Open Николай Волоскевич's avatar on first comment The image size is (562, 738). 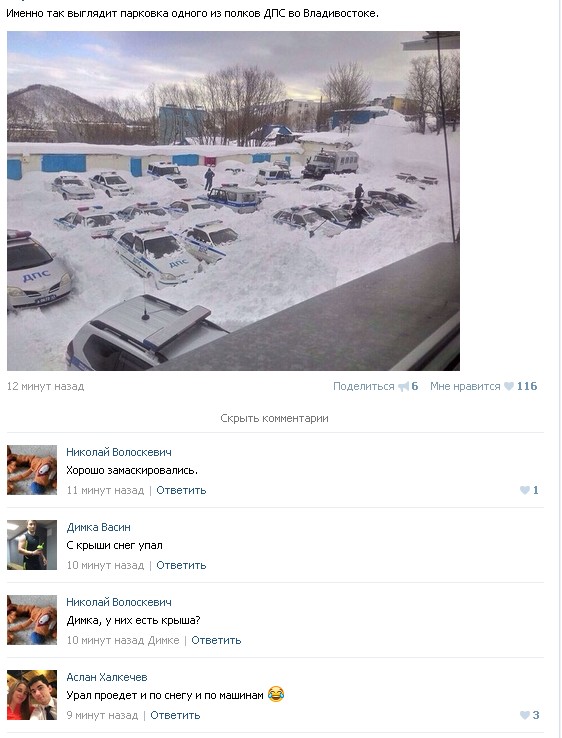click(x=32, y=470)
